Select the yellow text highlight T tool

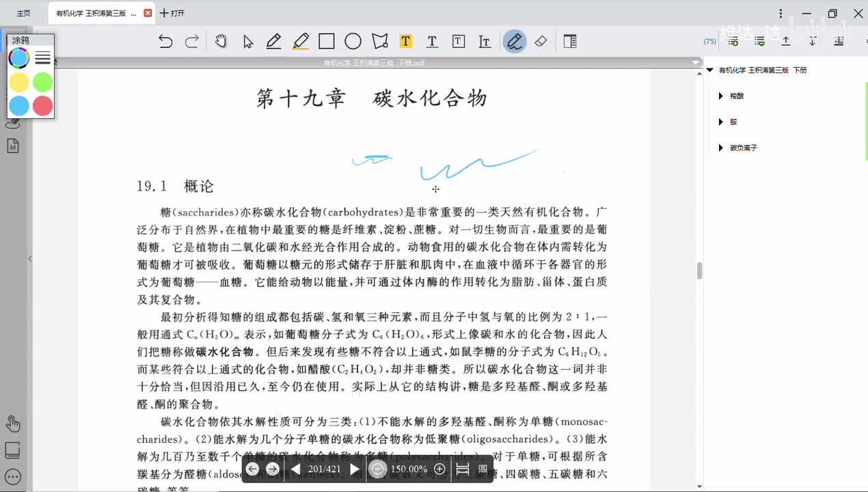[x=406, y=42]
